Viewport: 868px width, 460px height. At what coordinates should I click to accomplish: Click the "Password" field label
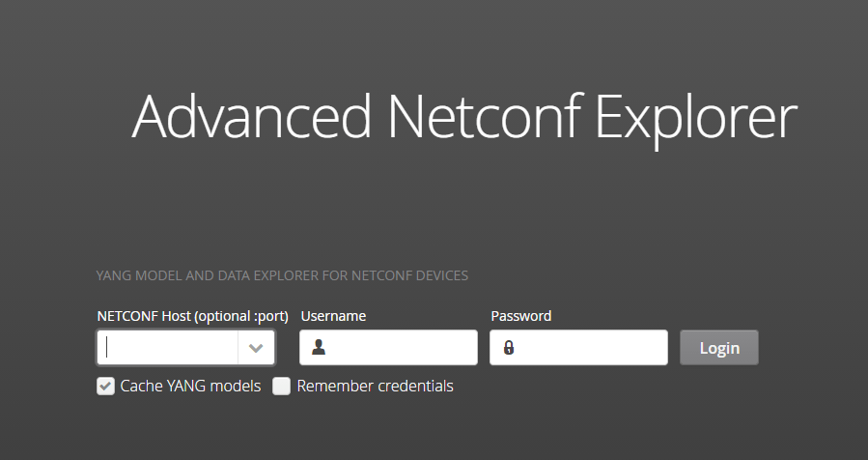(520, 316)
